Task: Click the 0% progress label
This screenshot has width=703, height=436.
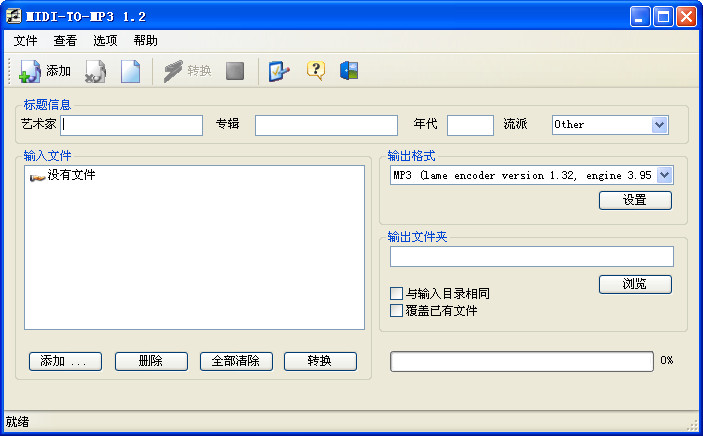Action: 667,360
